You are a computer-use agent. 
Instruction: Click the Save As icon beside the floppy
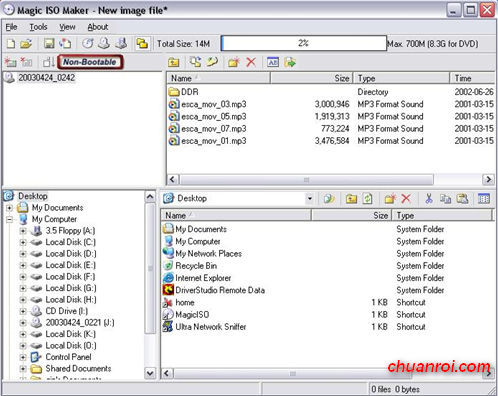click(65, 44)
